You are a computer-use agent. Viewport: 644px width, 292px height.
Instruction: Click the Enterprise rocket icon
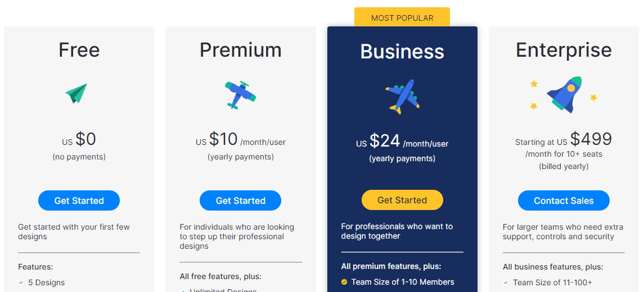564,95
